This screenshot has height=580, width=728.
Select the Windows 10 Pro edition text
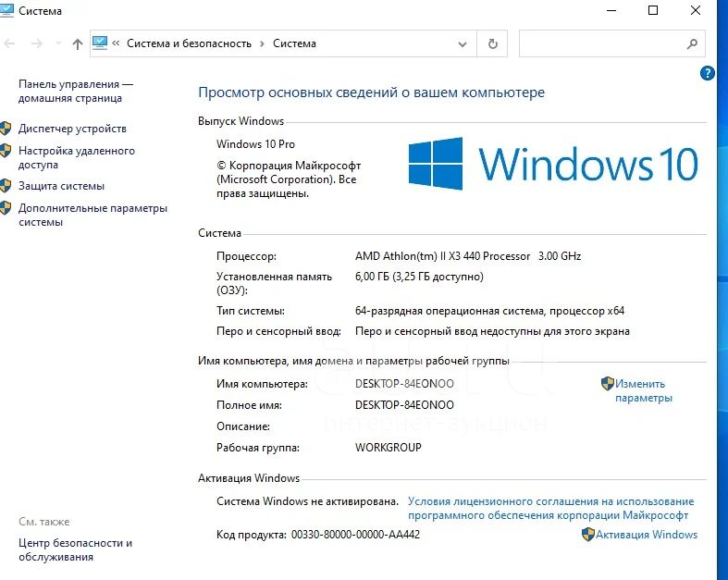pyautogui.click(x=255, y=144)
